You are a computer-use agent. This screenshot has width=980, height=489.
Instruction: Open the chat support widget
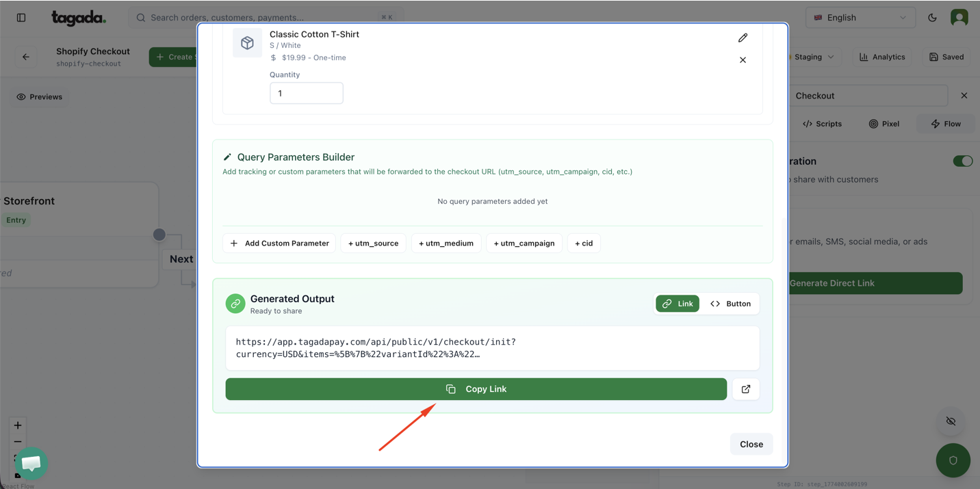[x=31, y=463]
